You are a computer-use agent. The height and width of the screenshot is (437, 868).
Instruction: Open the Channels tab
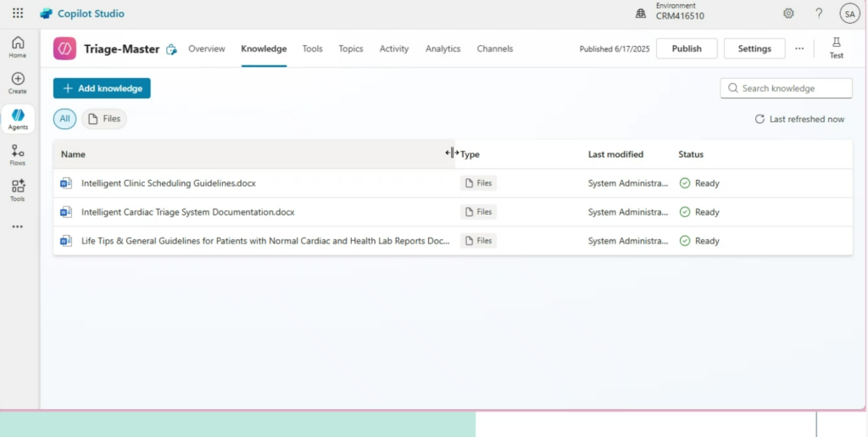pos(495,48)
